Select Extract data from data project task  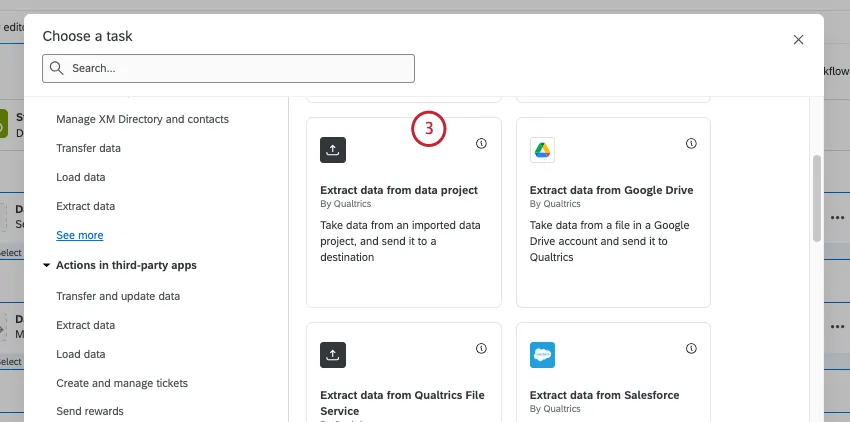click(x=399, y=190)
